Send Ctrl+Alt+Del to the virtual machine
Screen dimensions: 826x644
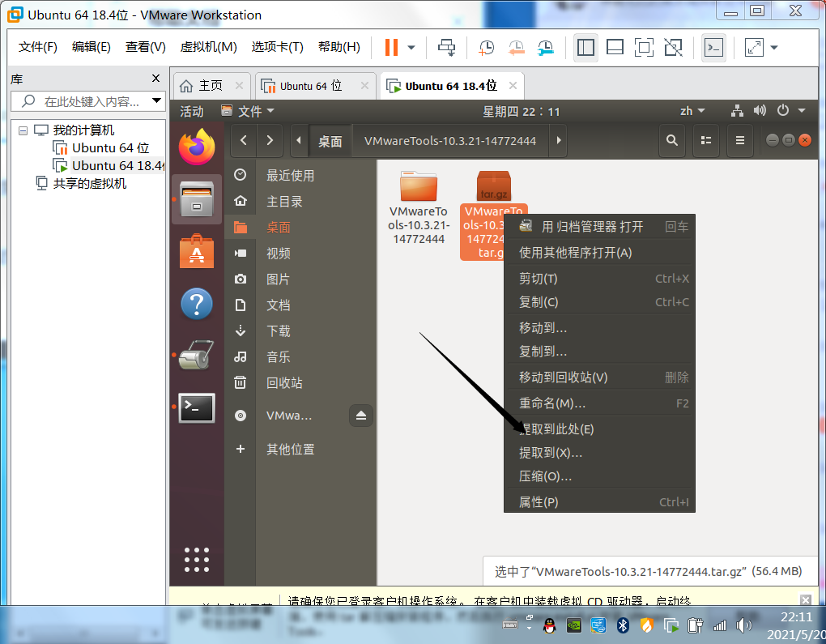pyautogui.click(x=447, y=48)
